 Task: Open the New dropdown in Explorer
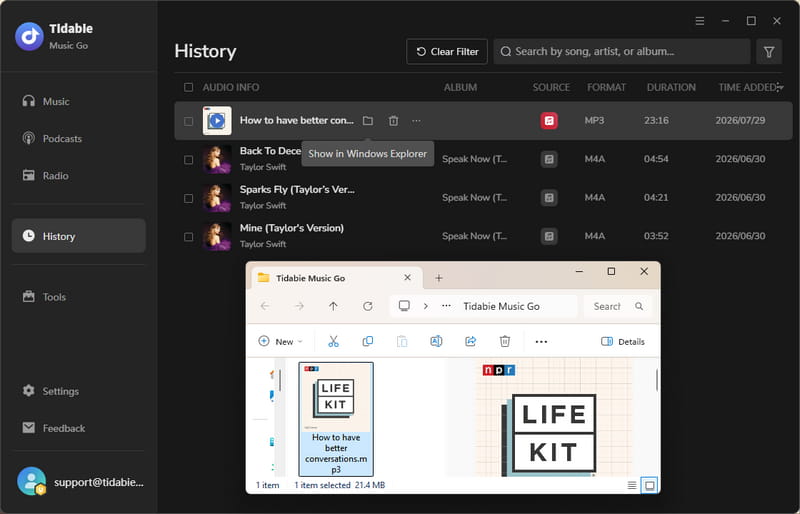click(281, 341)
